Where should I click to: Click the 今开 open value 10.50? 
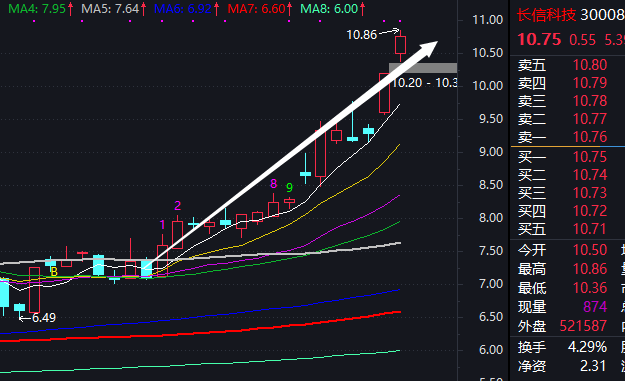[590, 250]
